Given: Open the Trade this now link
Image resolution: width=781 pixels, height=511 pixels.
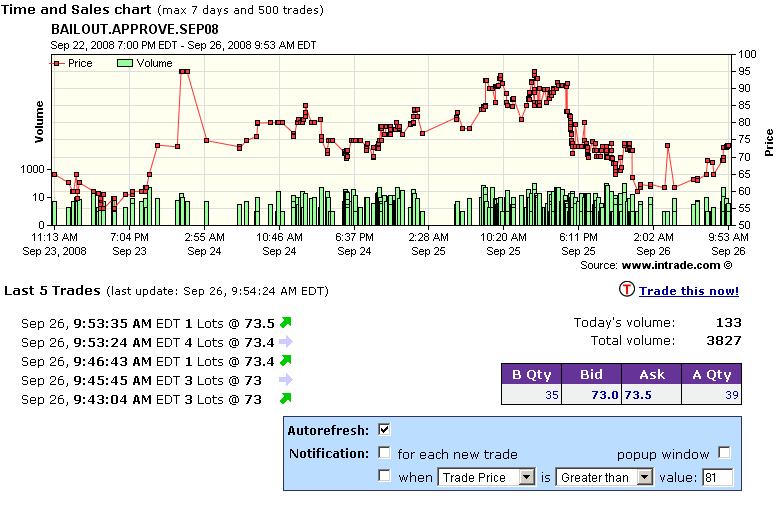Looking at the screenshot, I should pos(689,291).
